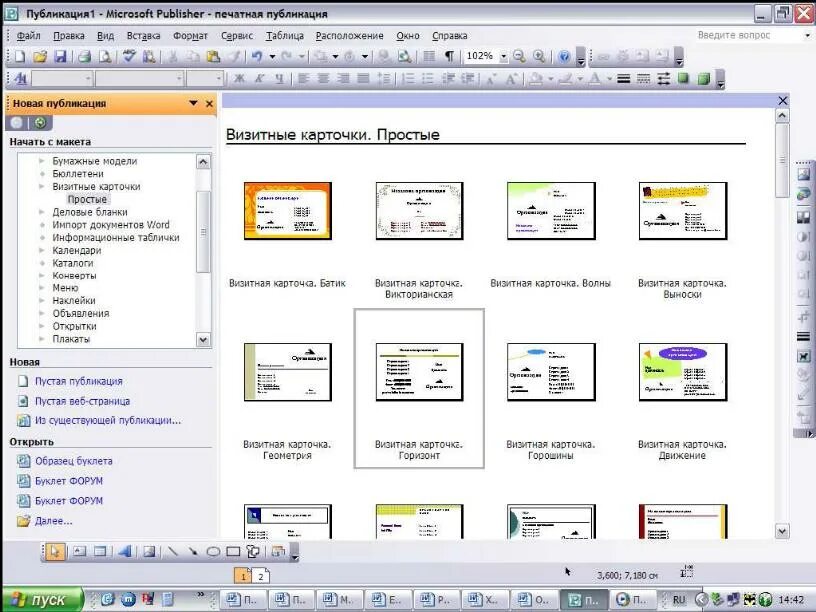
Task: Toggle underline Ч formatting
Action: (x=279, y=79)
